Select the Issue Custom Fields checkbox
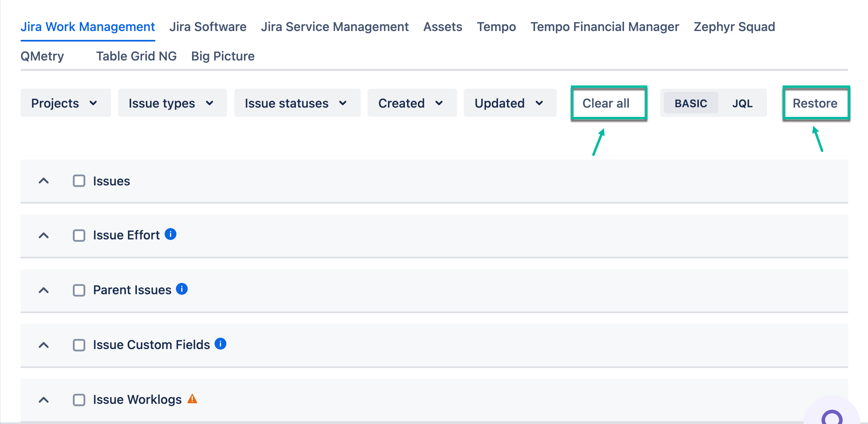The image size is (868, 424). (x=79, y=345)
